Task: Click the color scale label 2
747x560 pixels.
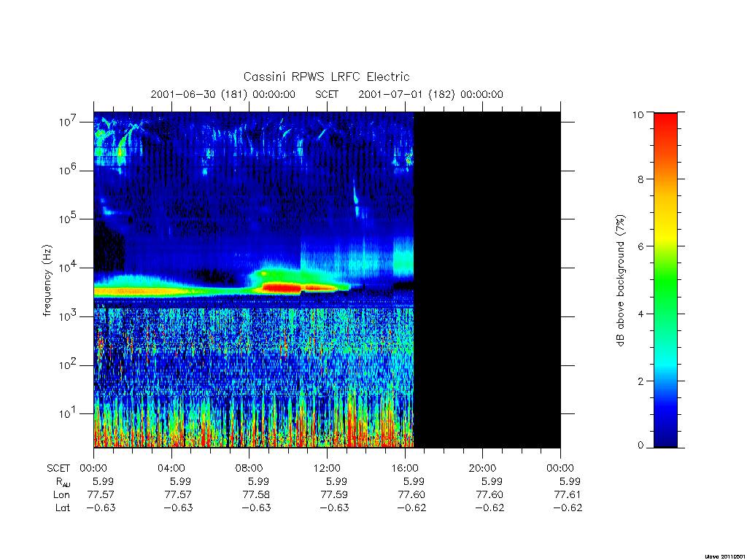Action: coord(640,381)
